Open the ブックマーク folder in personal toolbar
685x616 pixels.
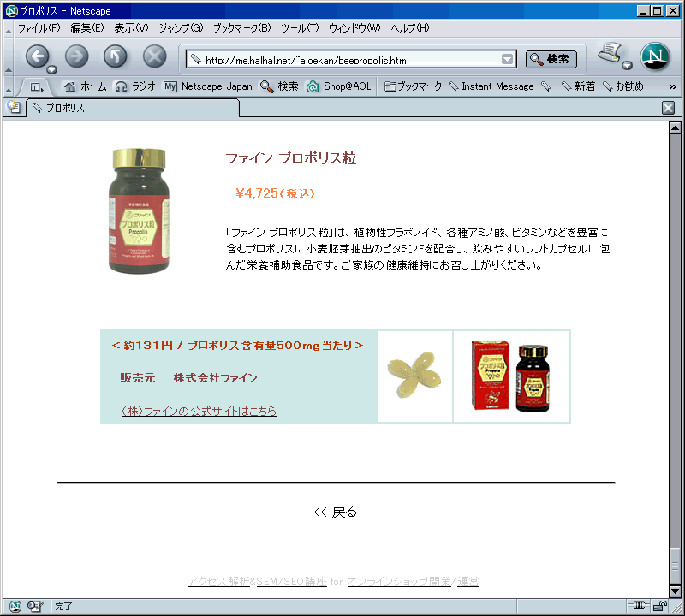tap(413, 86)
